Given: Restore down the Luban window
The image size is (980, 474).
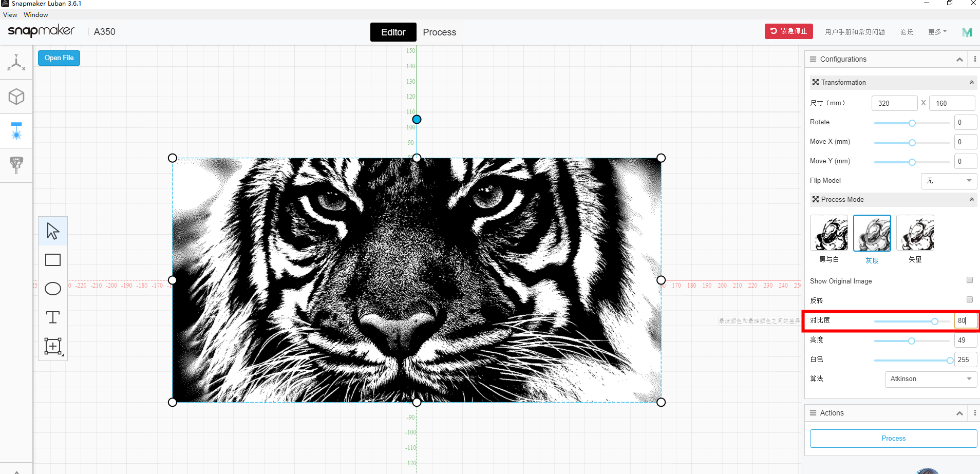Looking at the screenshot, I should 950,3.
